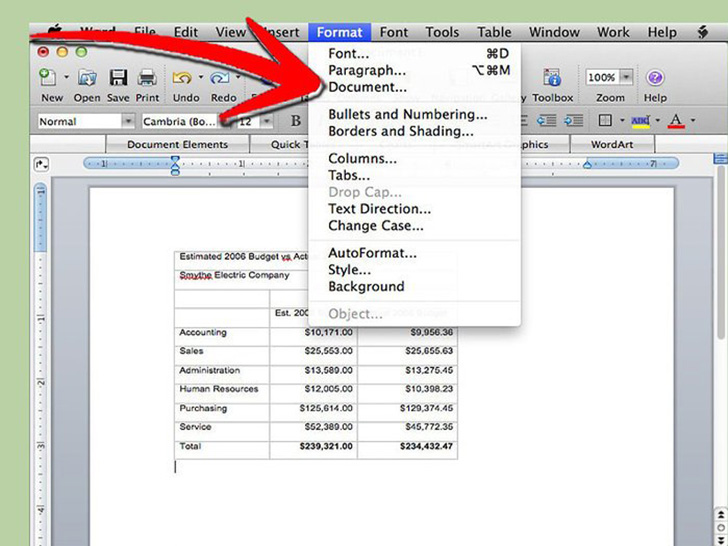Image resolution: width=728 pixels, height=546 pixels.
Task: Click the red font color A icon
Action: tap(676, 121)
